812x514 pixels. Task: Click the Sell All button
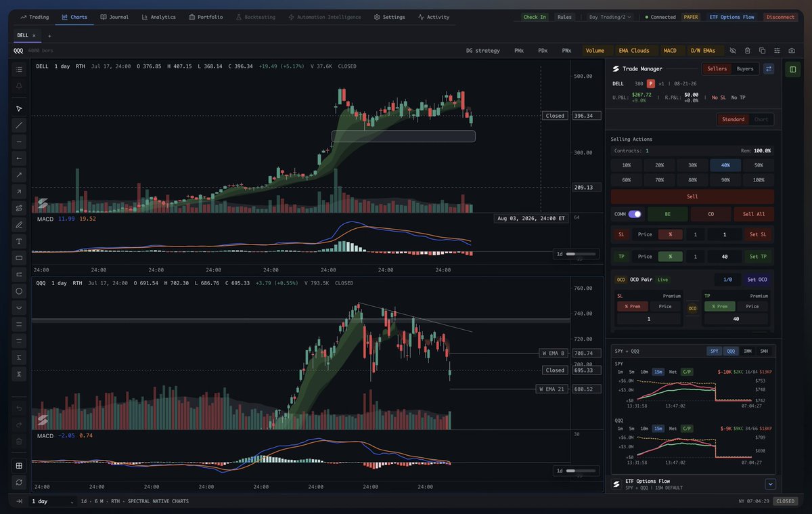[754, 214]
